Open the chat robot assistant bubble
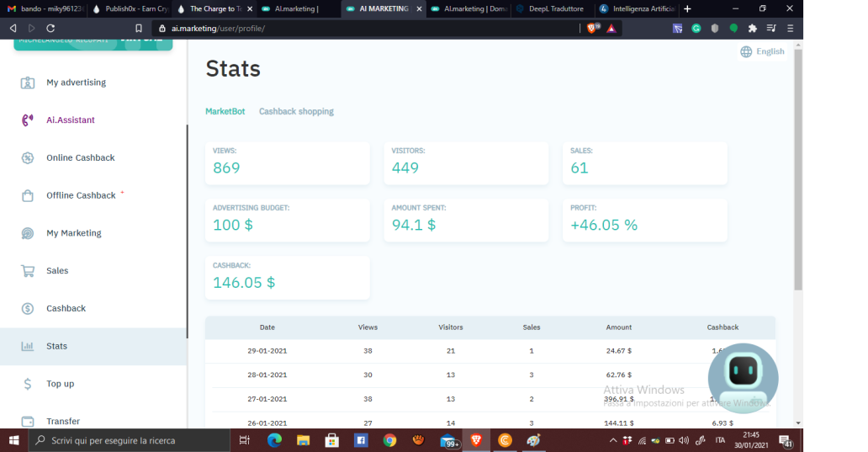The width and height of the screenshot is (868, 452). point(743,378)
